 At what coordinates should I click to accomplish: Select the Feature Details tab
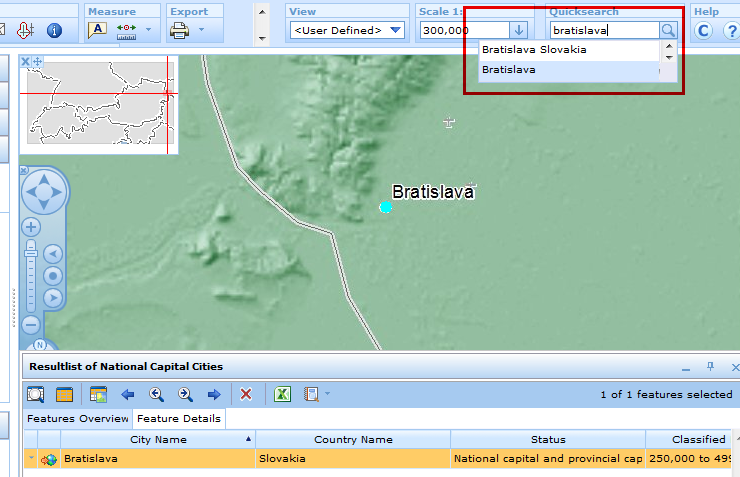[179, 418]
